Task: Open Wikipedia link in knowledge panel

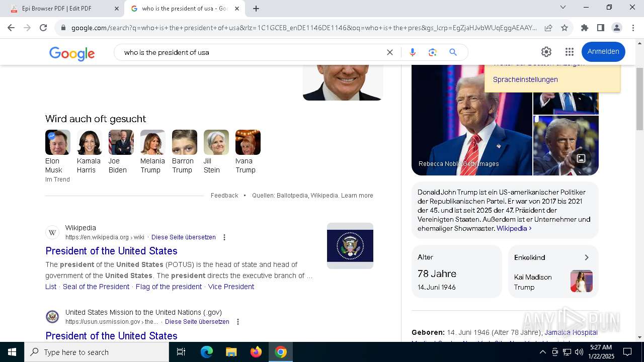Action: point(514,228)
